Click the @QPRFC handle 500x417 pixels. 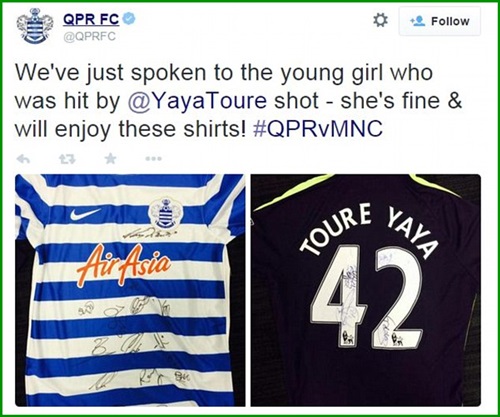[89, 36]
